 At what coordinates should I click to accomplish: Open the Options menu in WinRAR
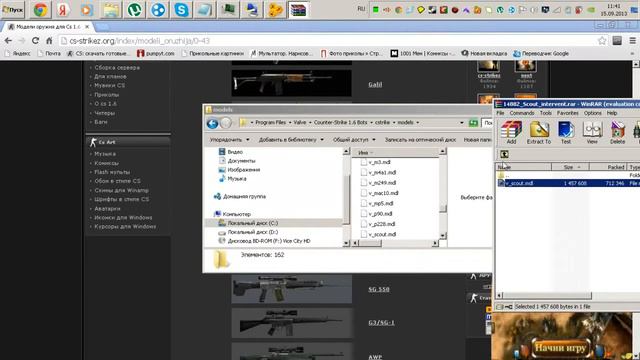(x=592, y=113)
